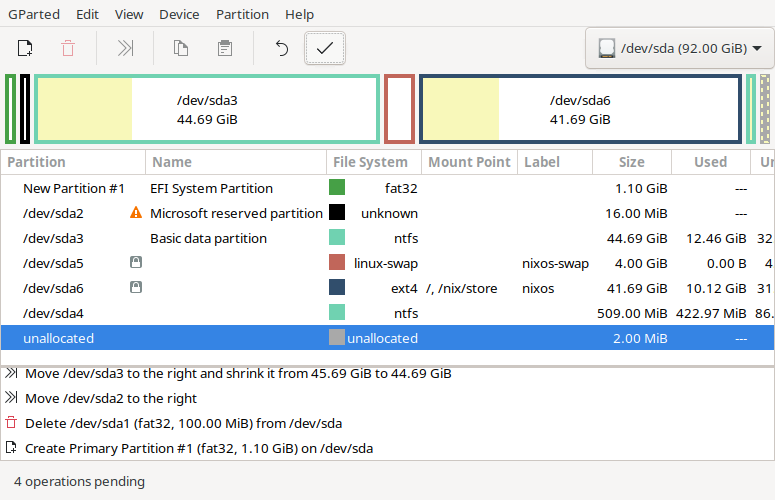
Task: Click the warning icon on /dev/sda2
Action: [x=136, y=213]
